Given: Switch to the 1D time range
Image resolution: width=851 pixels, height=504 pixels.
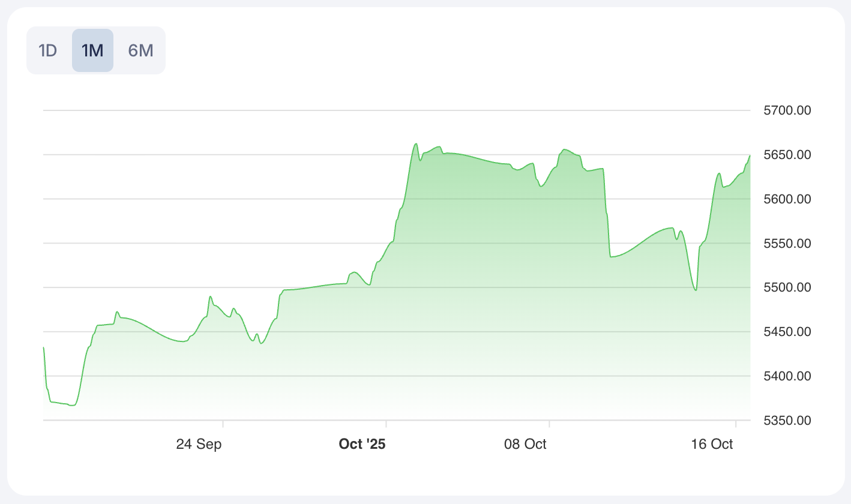Looking at the screenshot, I should [47, 50].
